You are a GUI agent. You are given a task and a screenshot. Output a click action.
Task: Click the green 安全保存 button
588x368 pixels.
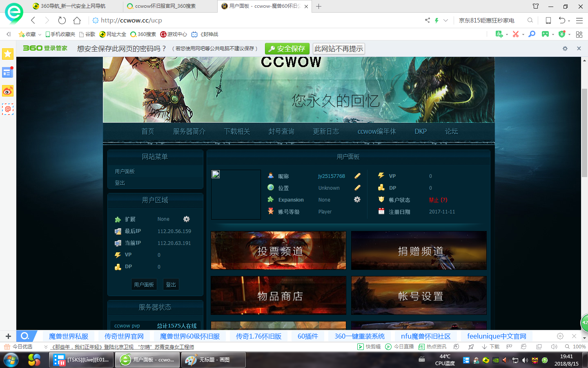click(x=287, y=48)
